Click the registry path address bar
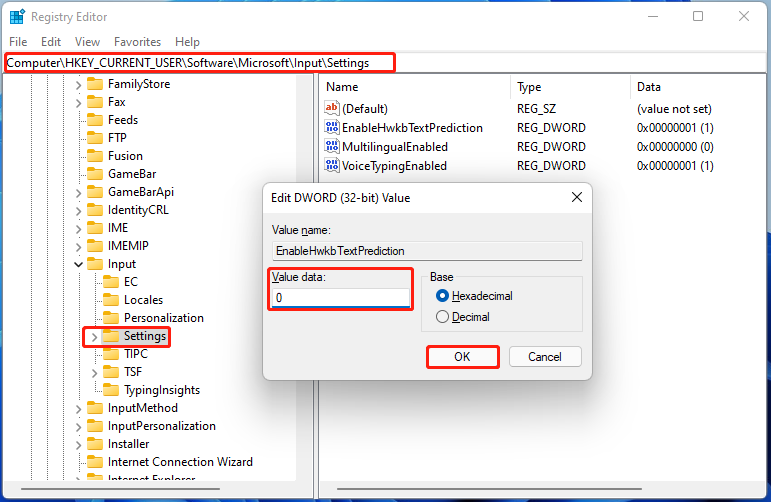This screenshot has height=502, width=771. coord(386,63)
